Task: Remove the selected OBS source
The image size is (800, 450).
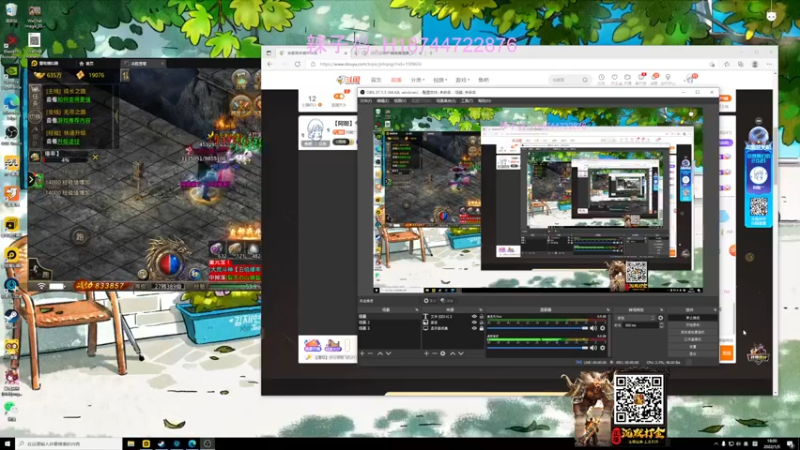Action: pyautogui.click(x=435, y=353)
